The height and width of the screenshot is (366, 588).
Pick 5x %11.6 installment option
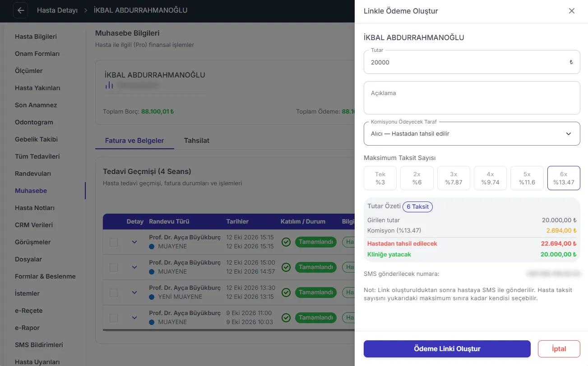tap(527, 178)
